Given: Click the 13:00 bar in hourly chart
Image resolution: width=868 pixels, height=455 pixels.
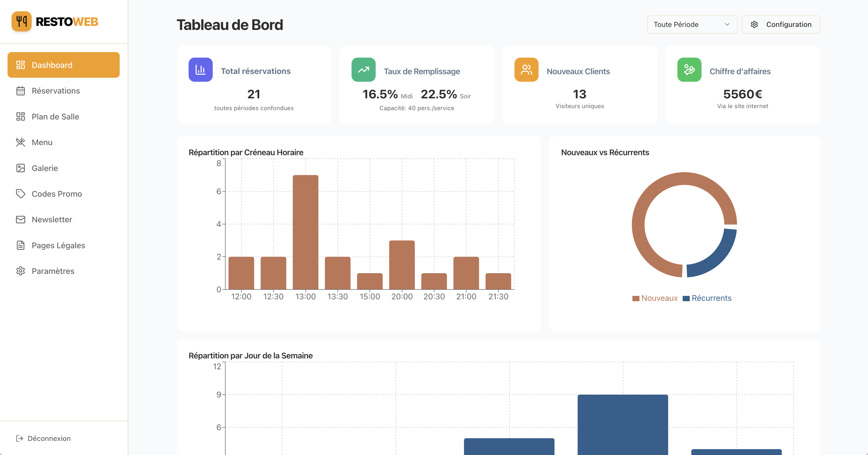Looking at the screenshot, I should click(x=305, y=233).
